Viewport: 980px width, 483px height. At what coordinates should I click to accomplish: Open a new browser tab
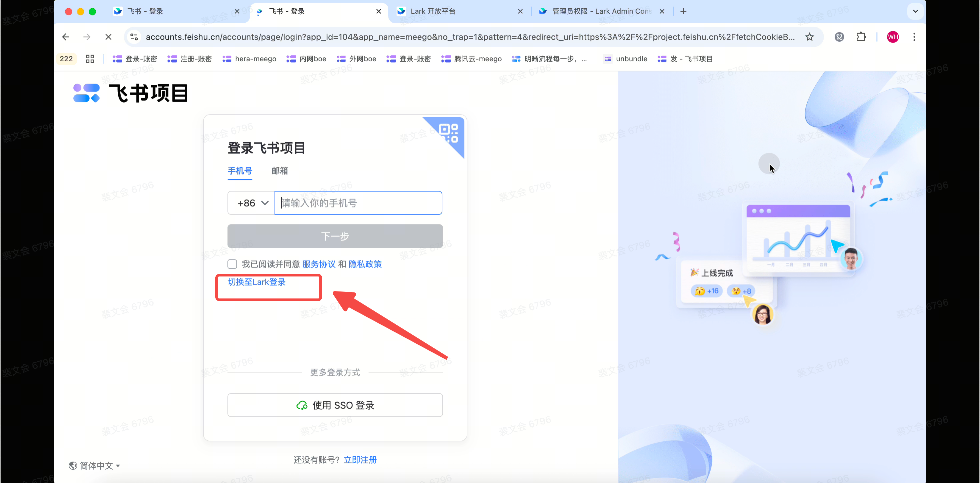pyautogui.click(x=684, y=11)
